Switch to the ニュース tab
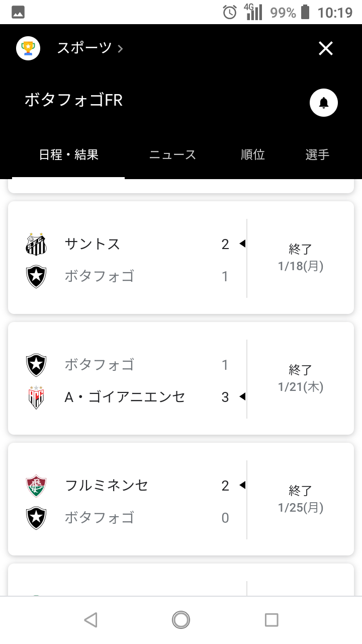Viewport: 362px width, 644px height. [x=172, y=155]
